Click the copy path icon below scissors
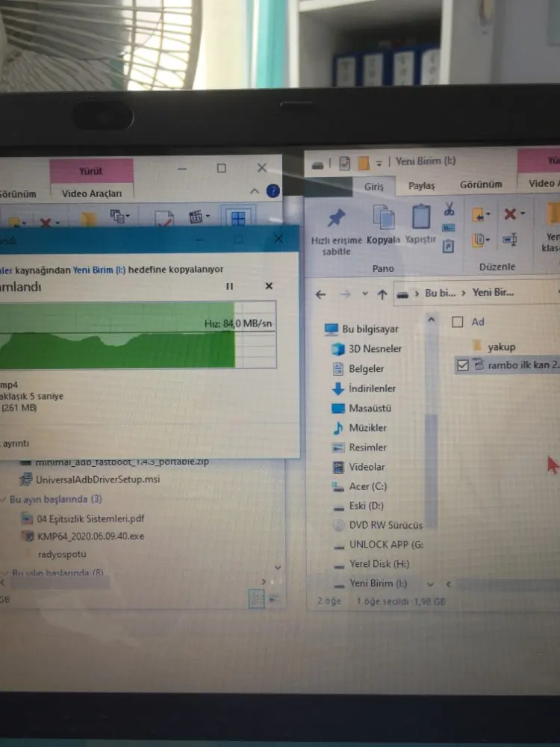 click(449, 228)
